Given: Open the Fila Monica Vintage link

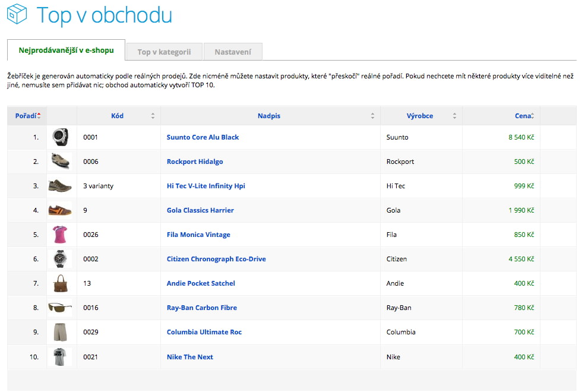Looking at the screenshot, I should point(198,235).
